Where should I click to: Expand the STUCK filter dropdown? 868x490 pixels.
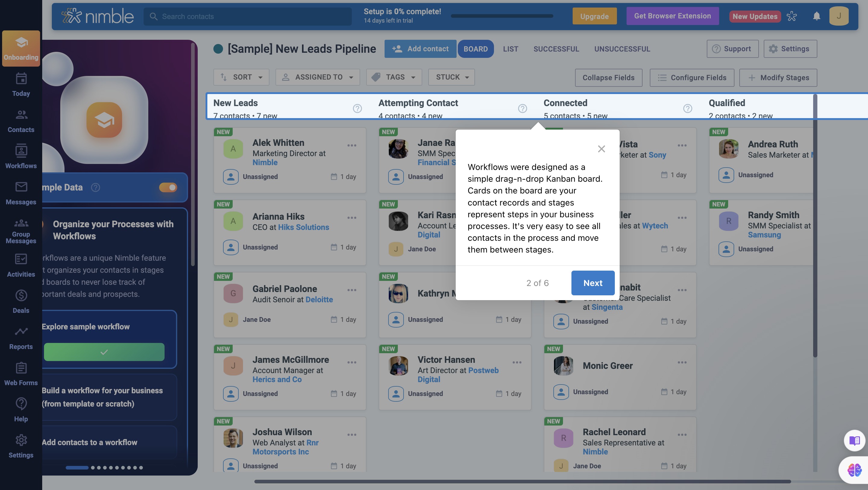[451, 77]
